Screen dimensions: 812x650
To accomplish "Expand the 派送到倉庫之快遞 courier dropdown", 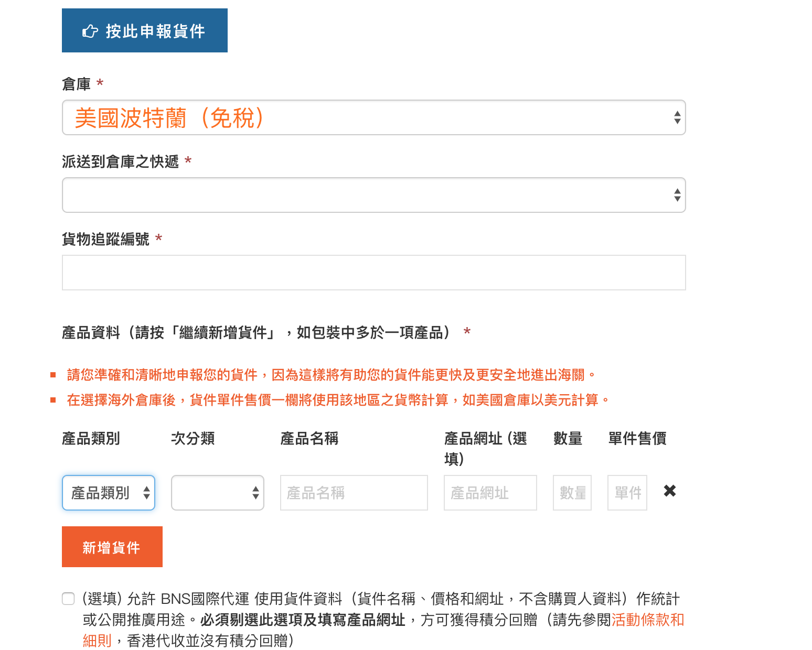I will pyautogui.click(x=373, y=195).
